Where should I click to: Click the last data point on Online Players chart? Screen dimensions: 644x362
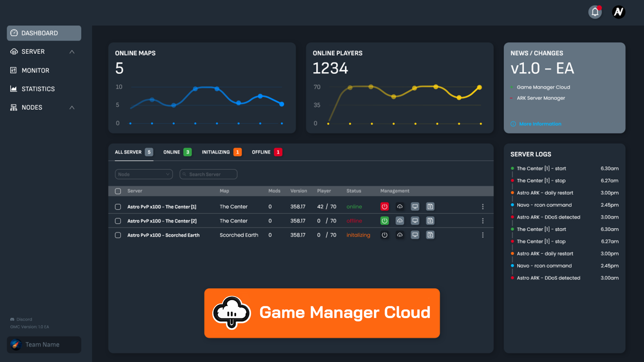tap(479, 87)
